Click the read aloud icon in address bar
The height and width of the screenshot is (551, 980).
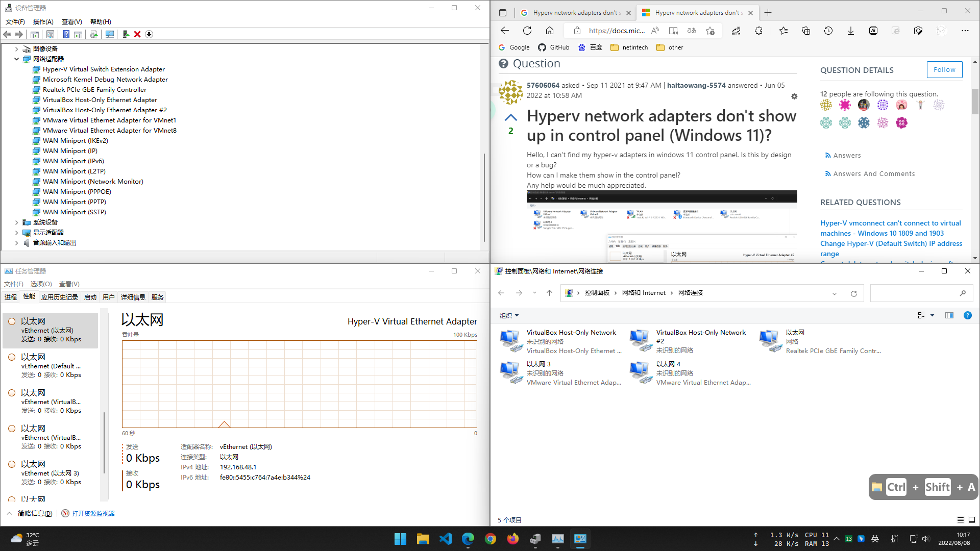(x=655, y=31)
